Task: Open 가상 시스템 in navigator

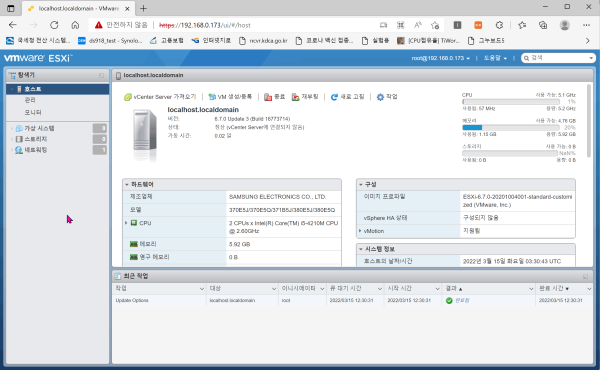Action: pos(39,128)
